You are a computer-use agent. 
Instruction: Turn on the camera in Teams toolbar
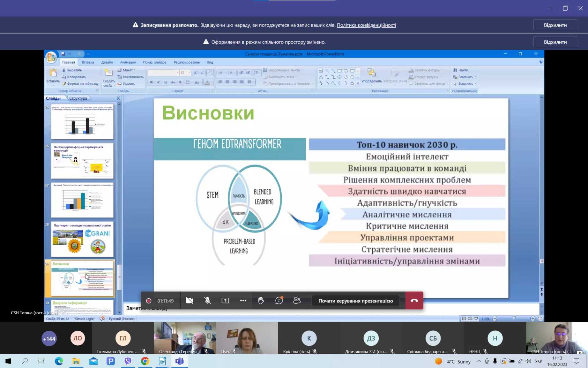(x=190, y=301)
